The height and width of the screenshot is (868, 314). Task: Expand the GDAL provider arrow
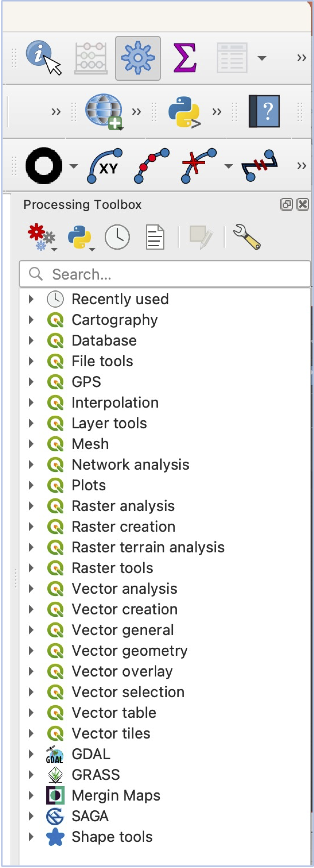pyautogui.click(x=31, y=754)
